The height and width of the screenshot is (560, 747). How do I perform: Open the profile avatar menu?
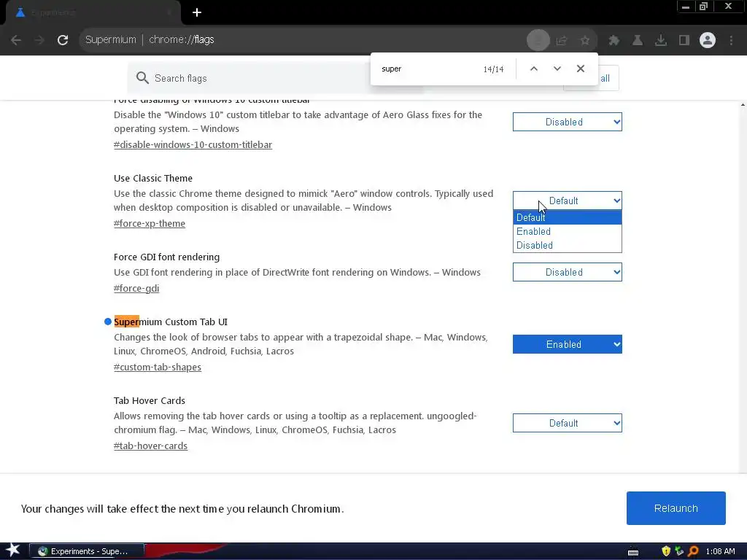708,41
